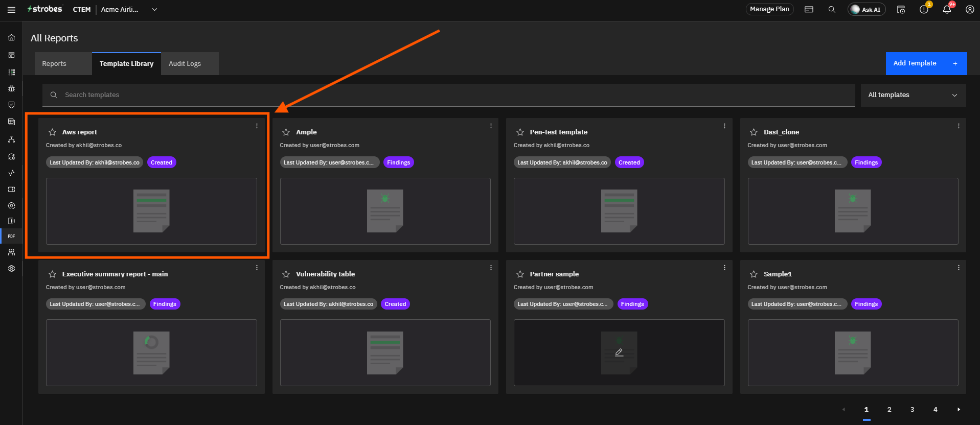The image size is (980, 425).
Task: Open the Dast_clone preview thumbnail
Action: (853, 211)
